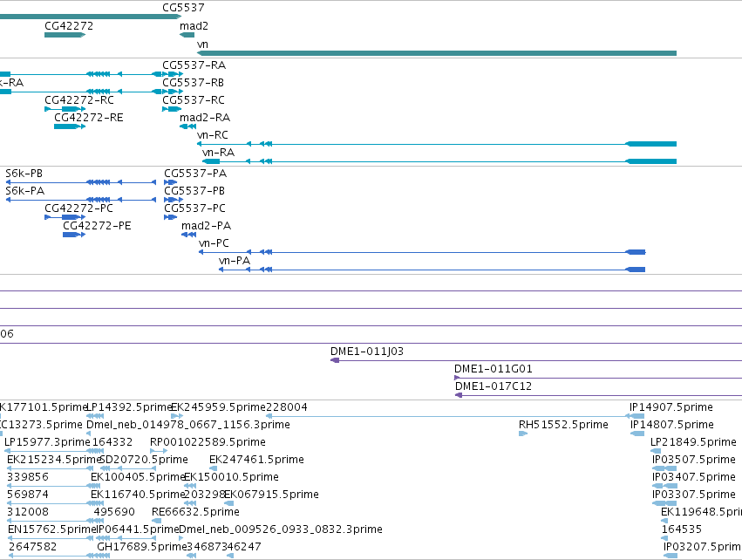Viewport: 742px width, 560px height.
Task: Select the long vn gene bar
Action: tap(436, 53)
